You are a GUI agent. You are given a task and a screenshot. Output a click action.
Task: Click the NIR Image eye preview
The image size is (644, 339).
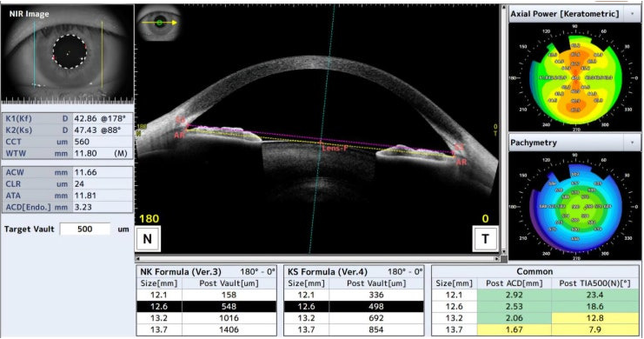68,54
